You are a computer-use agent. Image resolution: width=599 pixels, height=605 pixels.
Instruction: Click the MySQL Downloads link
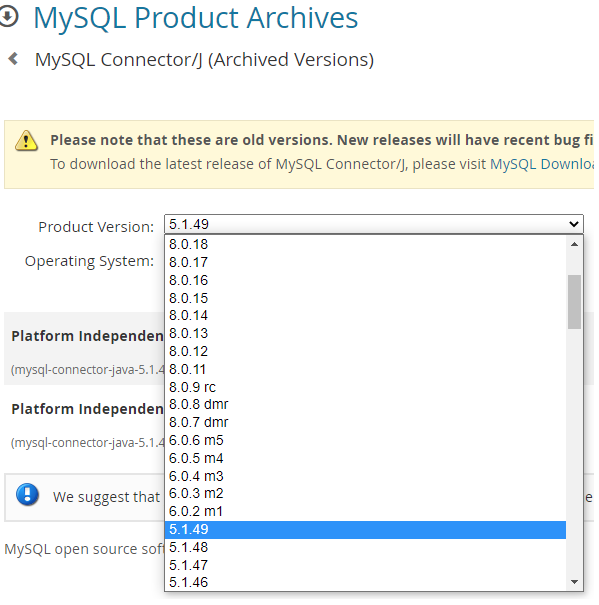(542, 164)
